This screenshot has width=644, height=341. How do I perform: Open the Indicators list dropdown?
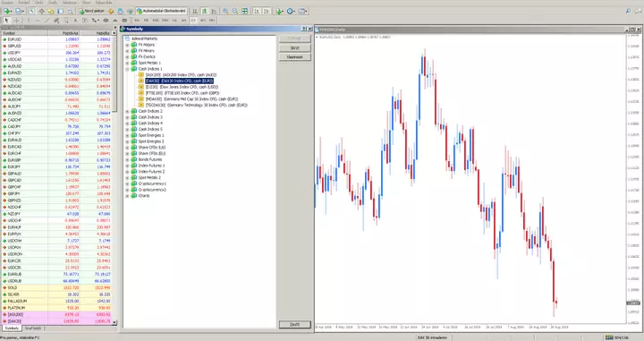click(x=280, y=11)
